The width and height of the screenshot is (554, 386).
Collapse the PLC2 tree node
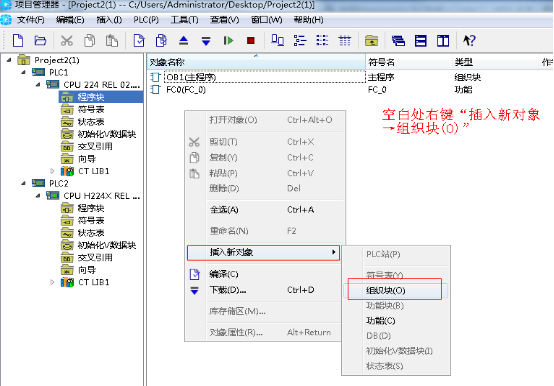pos(23,183)
